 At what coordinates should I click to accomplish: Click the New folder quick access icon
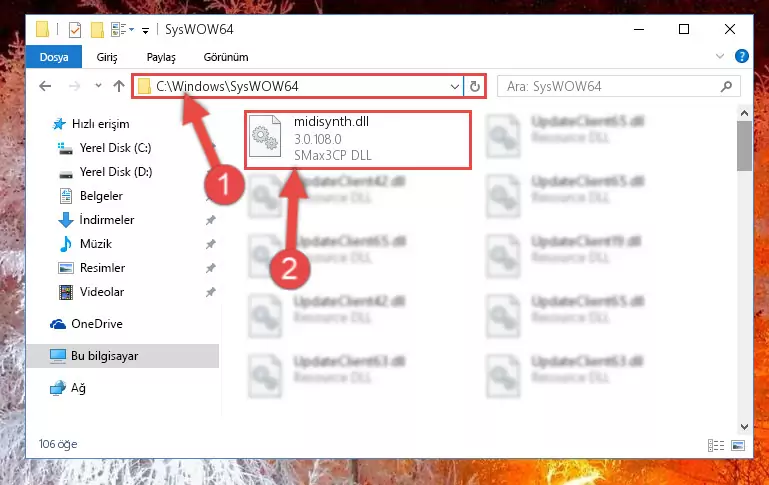point(97,30)
